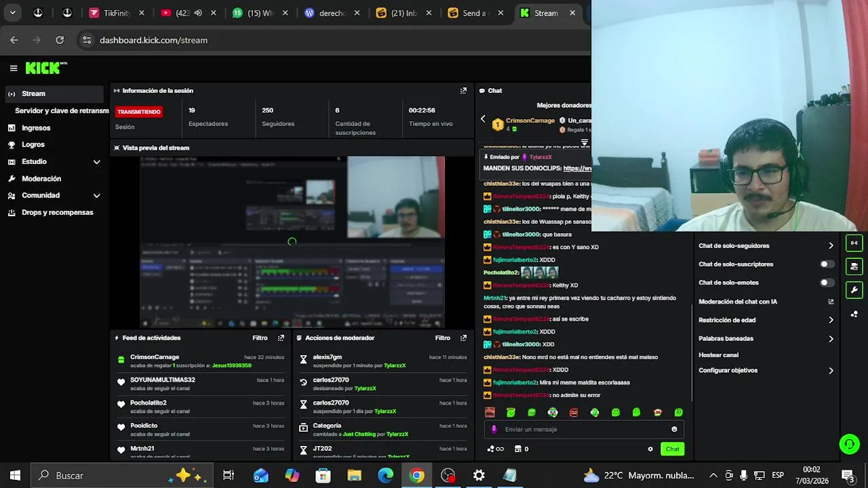Click CrimsonCarnage in the activity feed
The height and width of the screenshot is (488, 868).
click(155, 357)
